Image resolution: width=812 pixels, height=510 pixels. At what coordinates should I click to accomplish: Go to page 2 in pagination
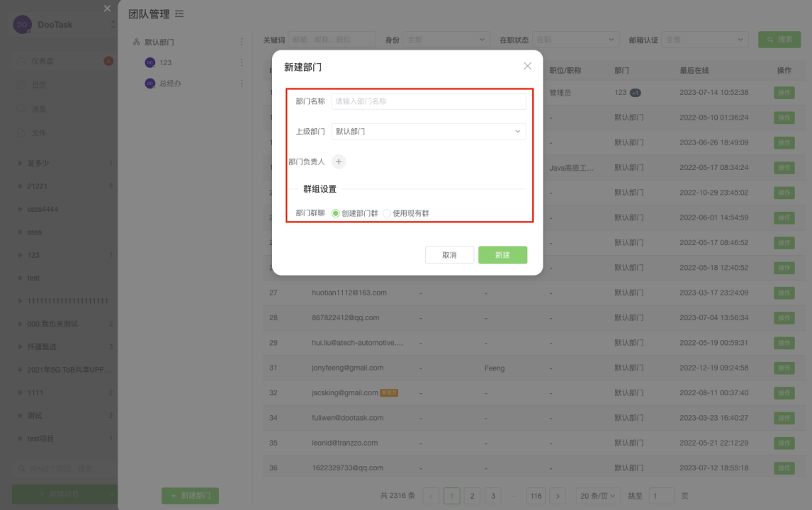[472, 496]
